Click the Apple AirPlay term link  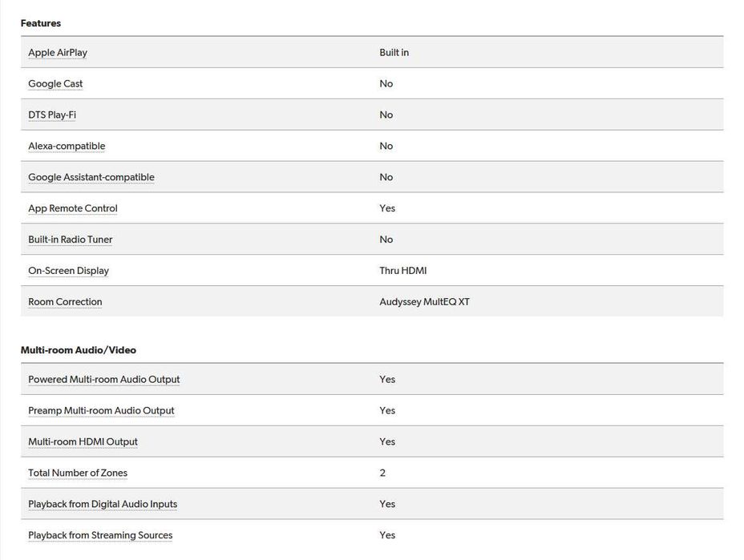click(x=58, y=53)
